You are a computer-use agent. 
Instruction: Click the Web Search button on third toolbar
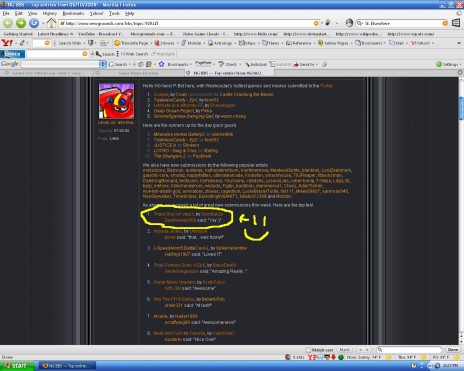tap(134, 54)
